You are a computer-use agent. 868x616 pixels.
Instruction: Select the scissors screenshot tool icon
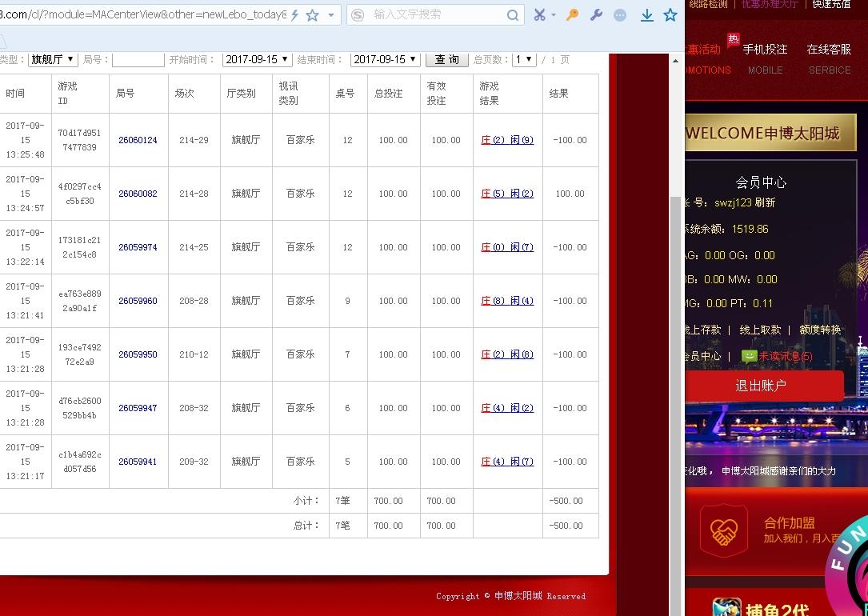click(538, 15)
